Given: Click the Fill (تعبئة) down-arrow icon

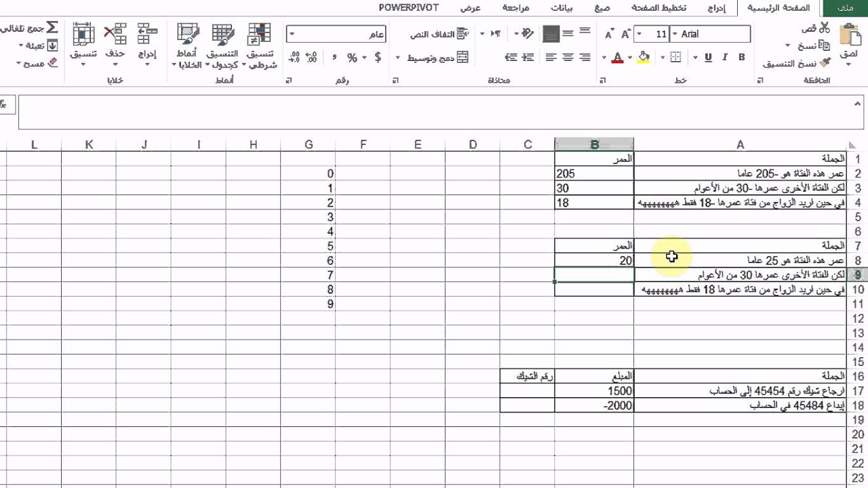Looking at the screenshot, I should [x=52, y=45].
